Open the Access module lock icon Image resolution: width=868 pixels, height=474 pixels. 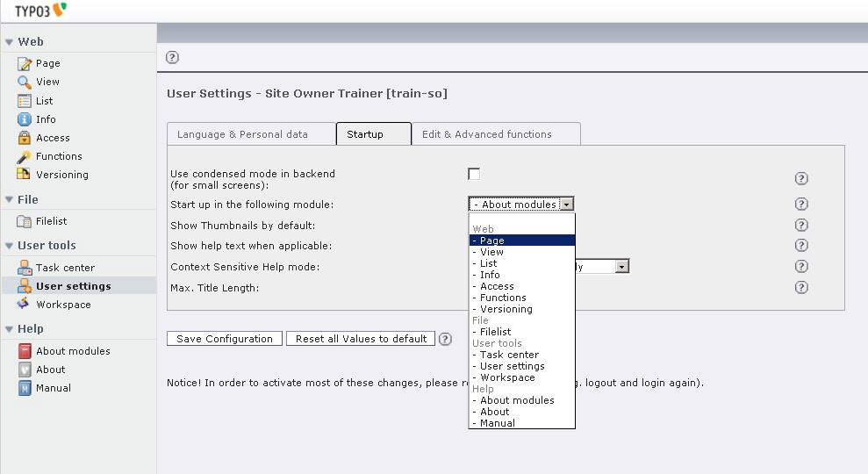tap(25, 138)
